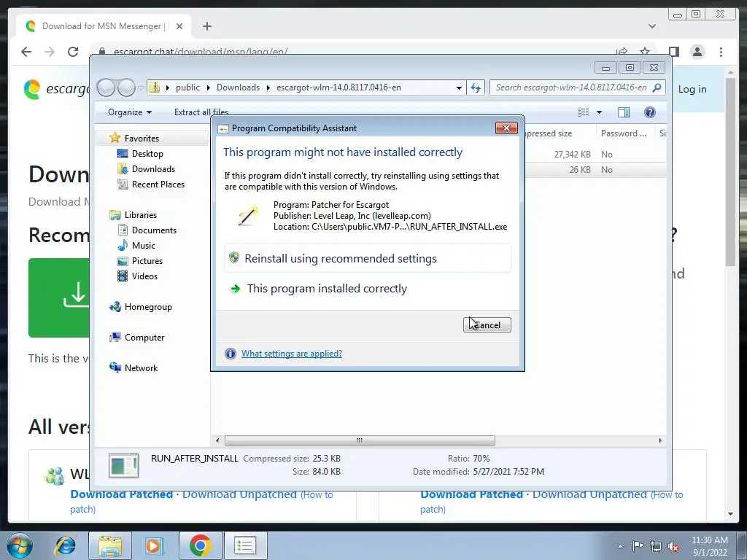Reload the page in Chrome
Screen dimensions: 747x560
[73, 52]
